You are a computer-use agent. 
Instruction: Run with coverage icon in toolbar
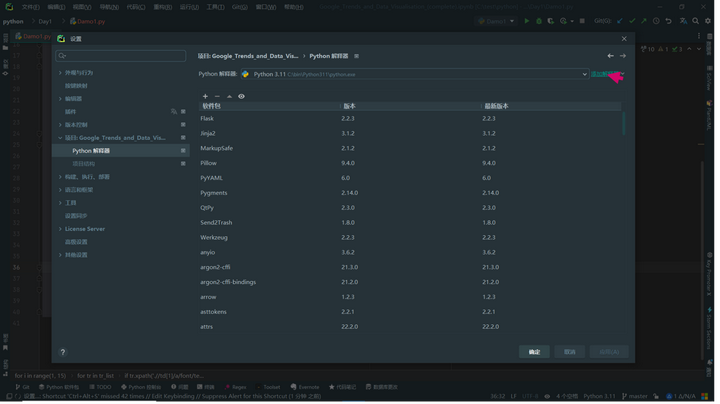click(551, 21)
